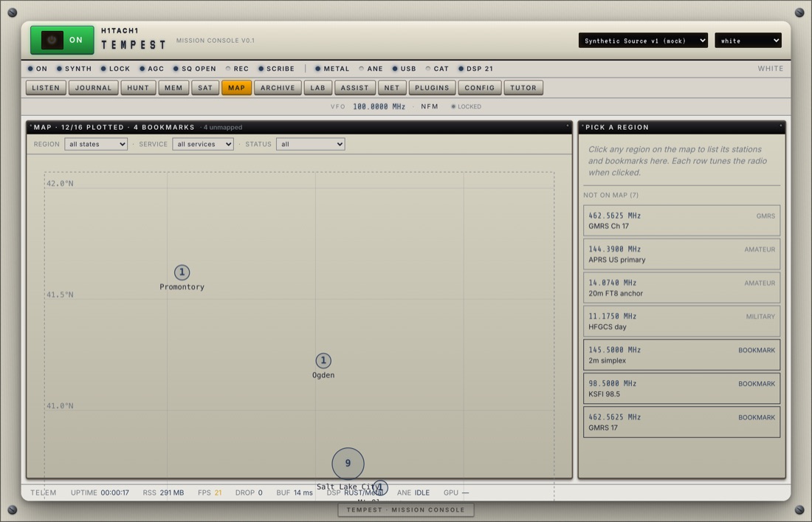Click the ANE status indicator in the top row

(x=371, y=69)
